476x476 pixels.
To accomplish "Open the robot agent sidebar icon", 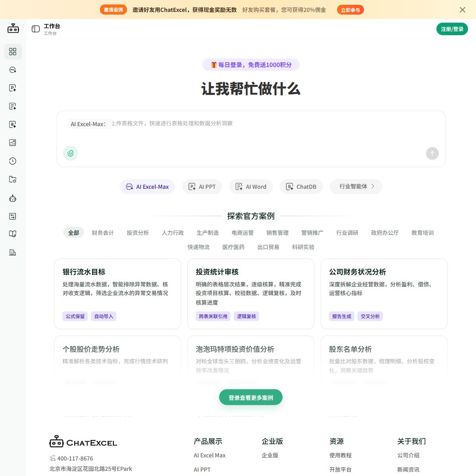I will [13, 198].
